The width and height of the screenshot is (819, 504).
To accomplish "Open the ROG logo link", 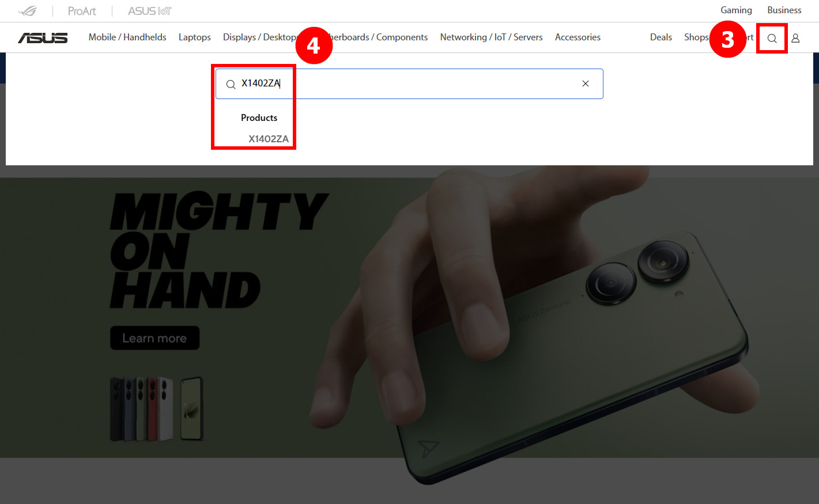I will (x=28, y=11).
